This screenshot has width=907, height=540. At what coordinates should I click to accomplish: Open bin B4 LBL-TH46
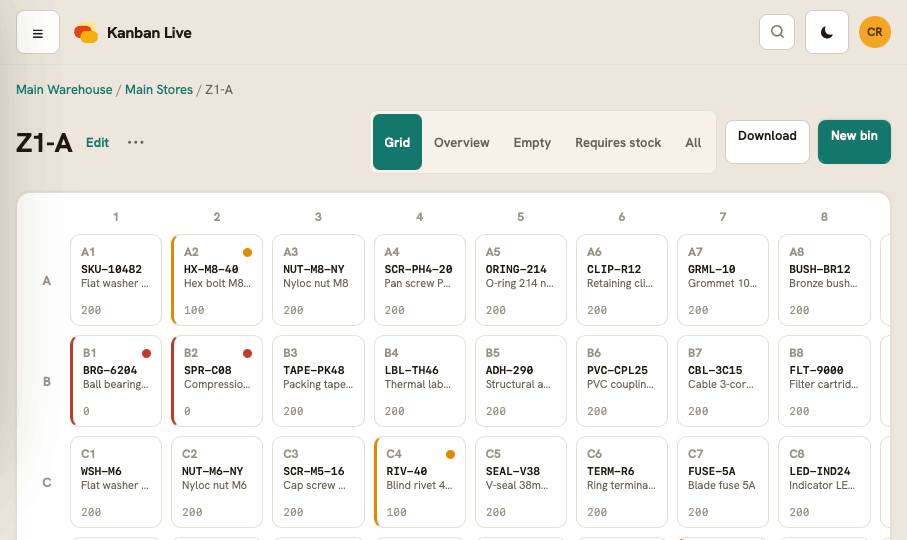click(419, 381)
